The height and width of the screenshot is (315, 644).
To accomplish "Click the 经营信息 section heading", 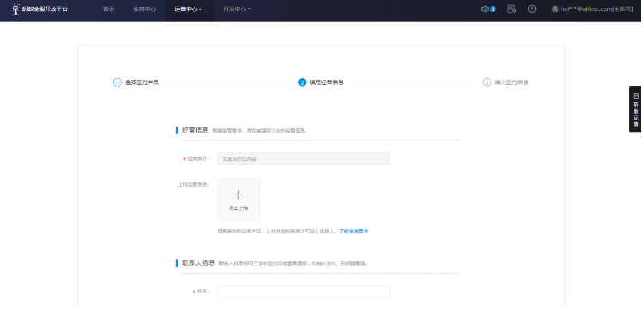I will [x=195, y=130].
